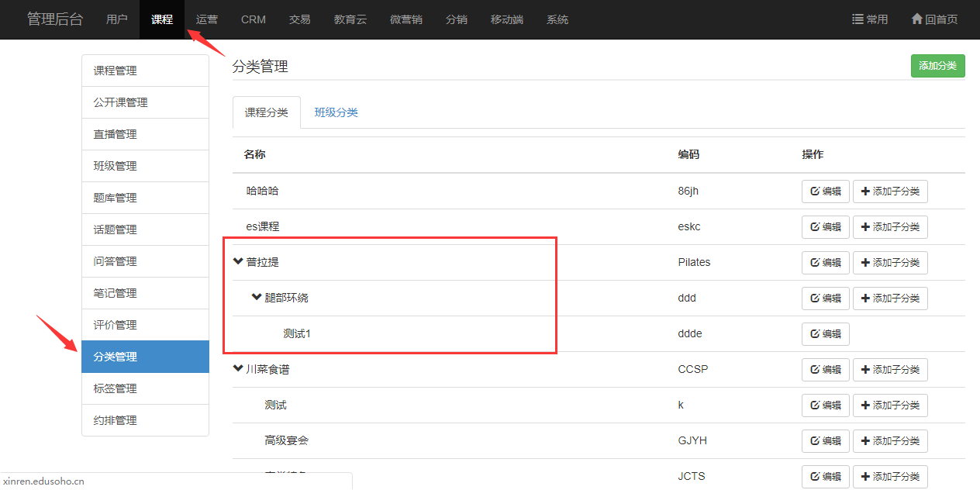Collapse the 普拉提 category tree
This screenshot has height=490, width=980.
click(x=238, y=262)
